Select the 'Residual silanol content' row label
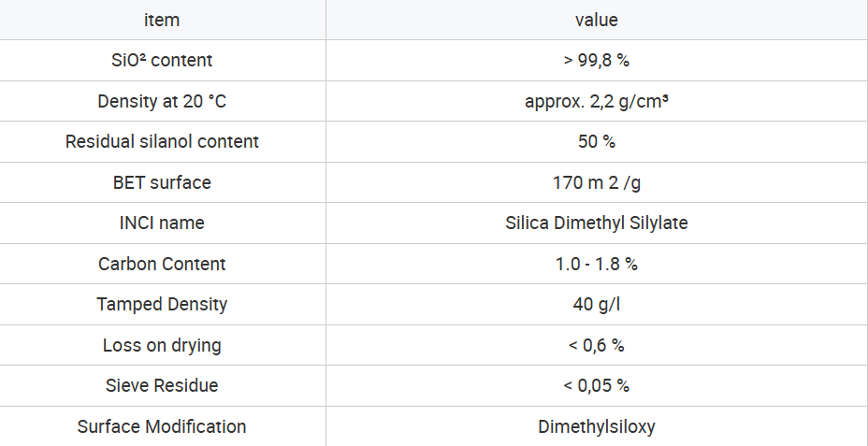This screenshot has width=868, height=446. pos(162,142)
